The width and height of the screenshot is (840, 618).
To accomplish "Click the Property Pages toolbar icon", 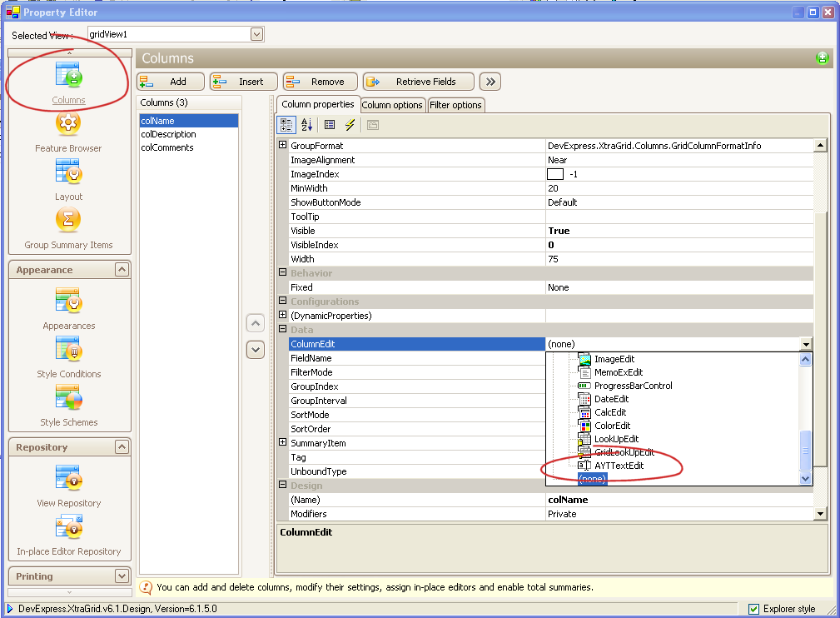I will click(373, 125).
